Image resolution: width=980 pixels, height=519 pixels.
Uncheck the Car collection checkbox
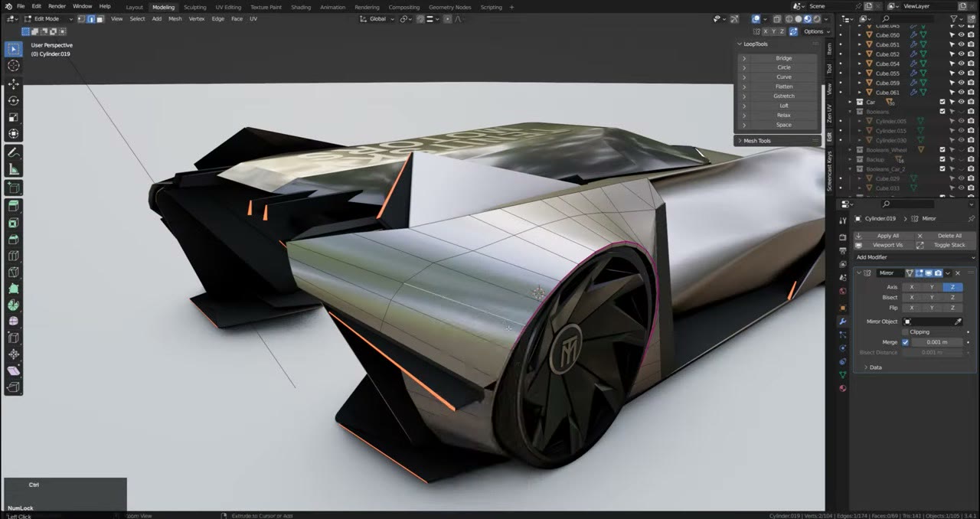pyautogui.click(x=942, y=102)
